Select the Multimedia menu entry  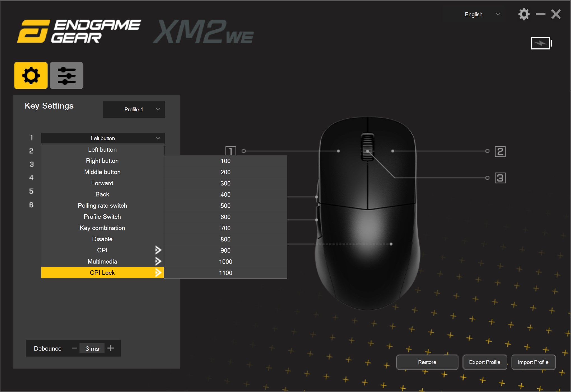coord(102,262)
